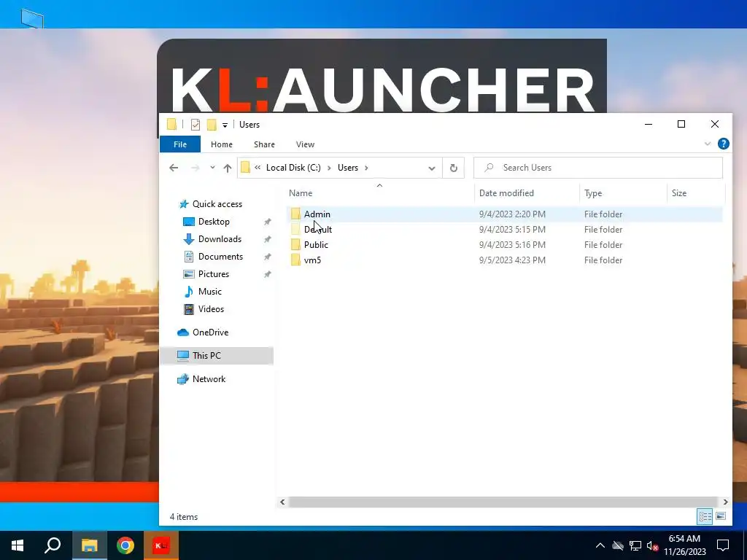Viewport: 747px width, 560px height.
Task: Unpin Pictures using its pin icon
Action: (267, 275)
